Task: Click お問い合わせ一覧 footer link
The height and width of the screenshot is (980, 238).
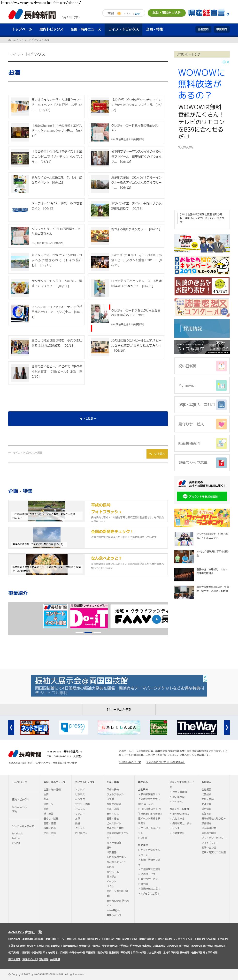Action: point(130,762)
